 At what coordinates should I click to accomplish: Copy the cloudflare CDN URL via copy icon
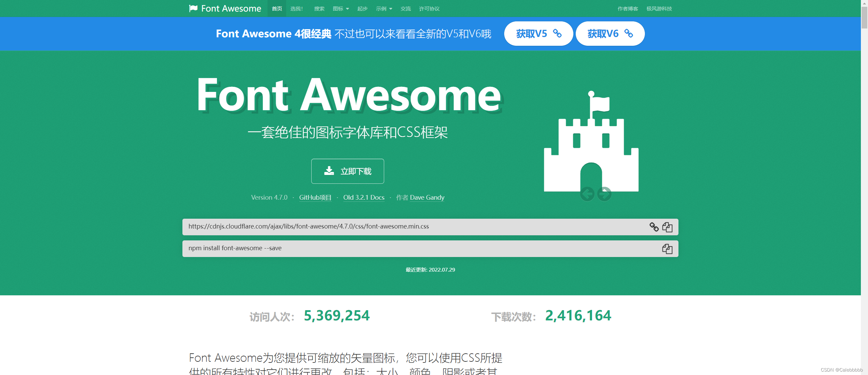667,227
